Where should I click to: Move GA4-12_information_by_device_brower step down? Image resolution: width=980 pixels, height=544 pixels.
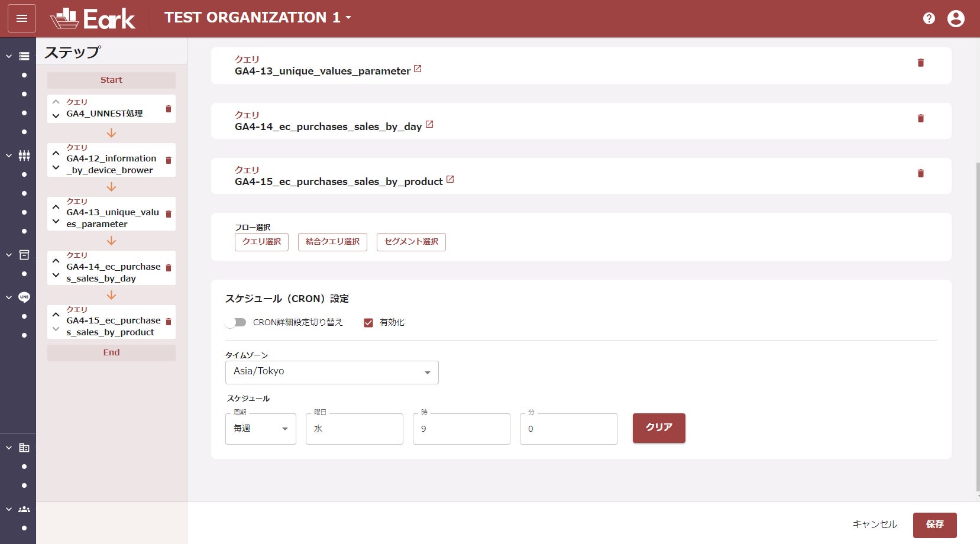tap(56, 167)
